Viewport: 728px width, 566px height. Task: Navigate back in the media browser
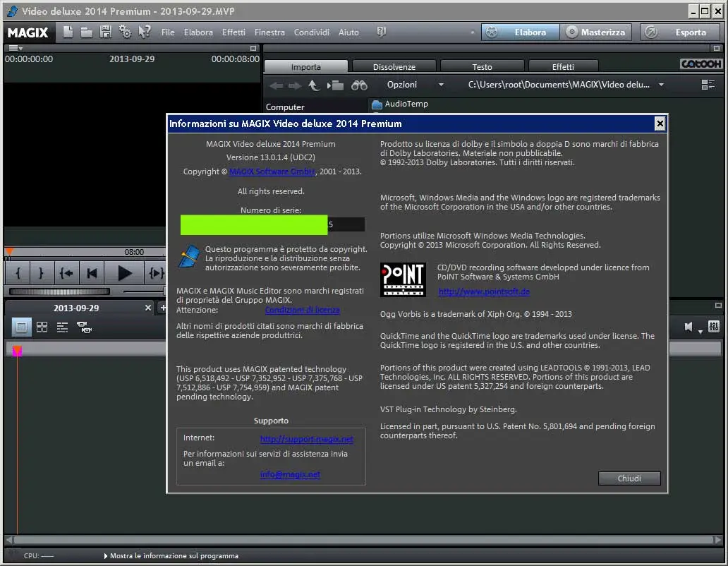pos(277,85)
